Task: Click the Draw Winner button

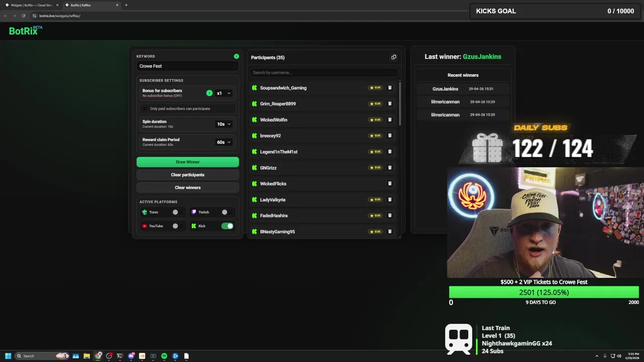Action: [188, 162]
